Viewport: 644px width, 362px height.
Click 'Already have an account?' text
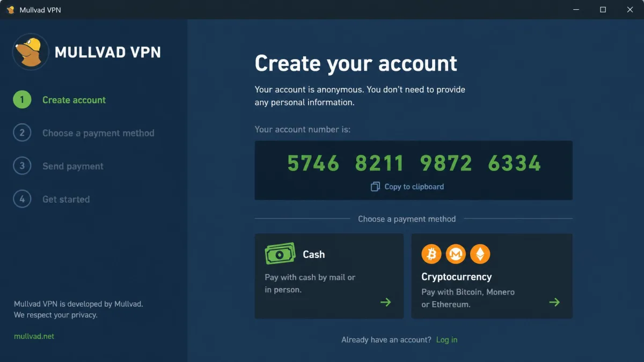[386, 340]
